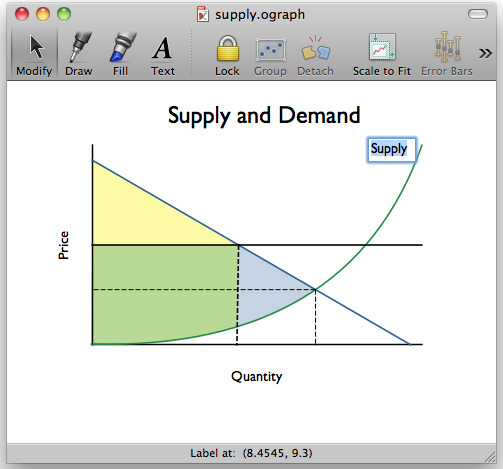This screenshot has height=469, width=503.
Task: Click the Supply label text field
Action: (392, 150)
